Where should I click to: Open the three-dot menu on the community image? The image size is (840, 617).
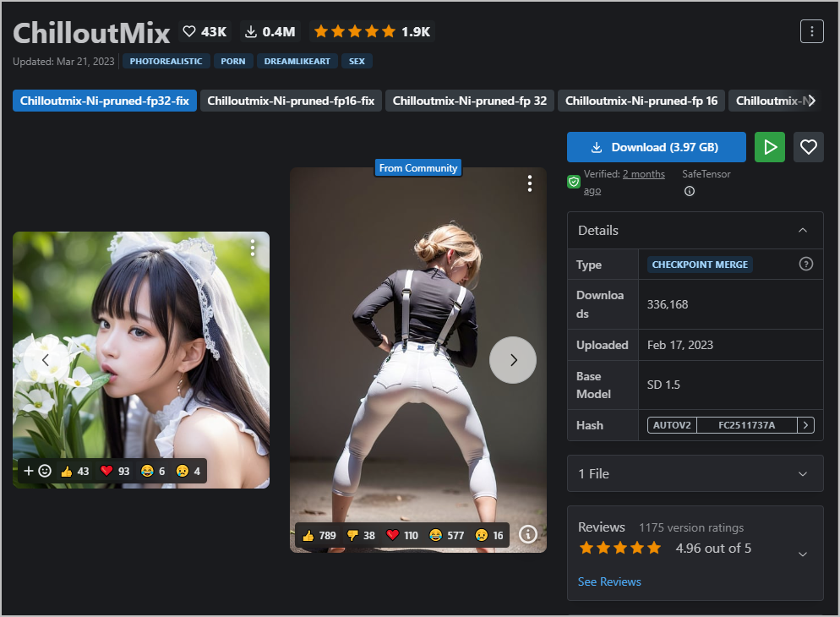click(x=529, y=183)
